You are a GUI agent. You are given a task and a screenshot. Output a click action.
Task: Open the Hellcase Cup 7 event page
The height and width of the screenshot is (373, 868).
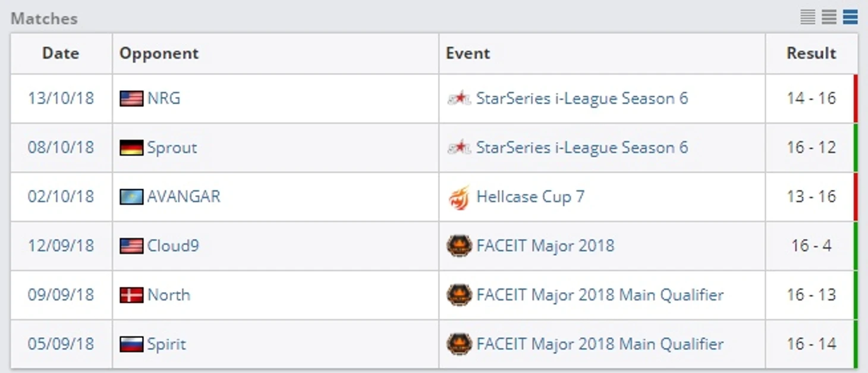coord(530,197)
